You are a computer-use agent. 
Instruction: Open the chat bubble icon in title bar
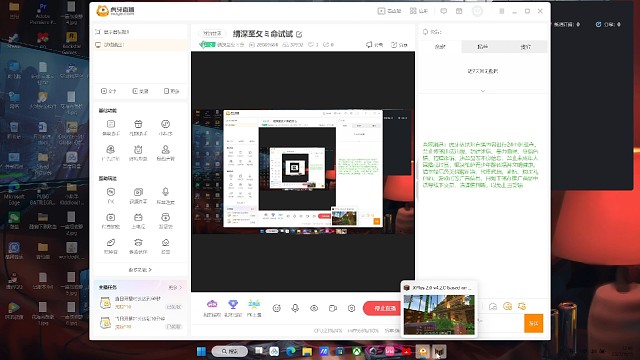coord(444,11)
